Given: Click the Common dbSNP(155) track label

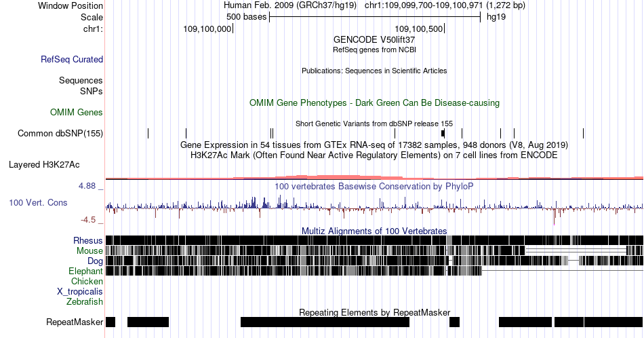Looking at the screenshot, I should [60, 133].
